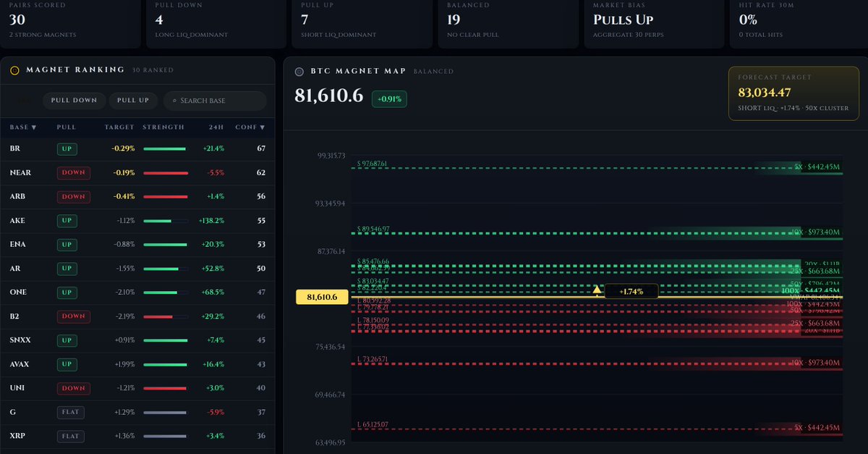This screenshot has width=868, height=454.
Task: Click the +0.91% change badge beside BTC price
Action: (389, 99)
